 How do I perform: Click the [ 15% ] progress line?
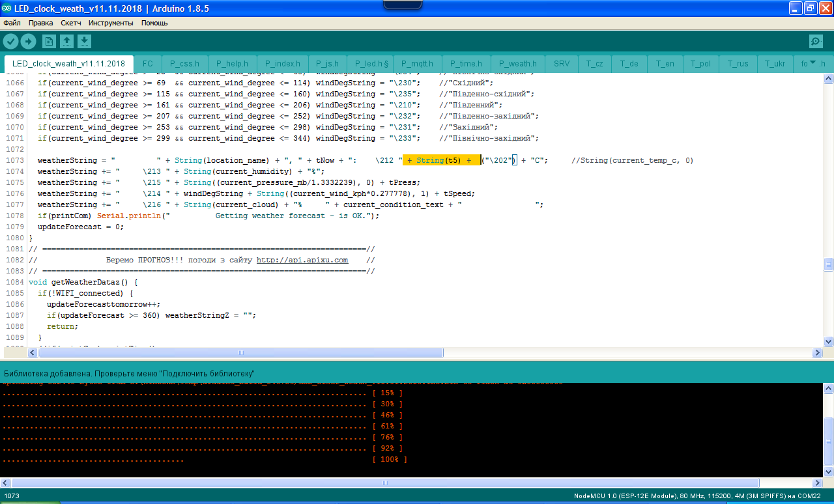202,393
